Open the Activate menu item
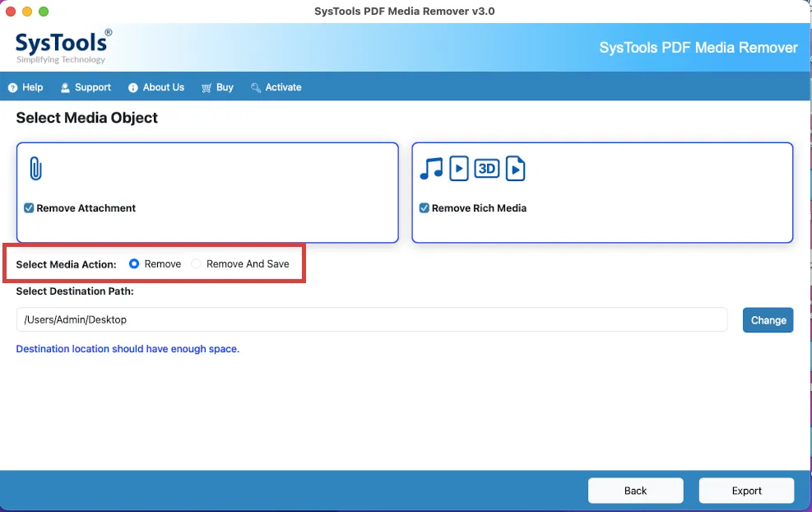812x512 pixels. pos(276,87)
